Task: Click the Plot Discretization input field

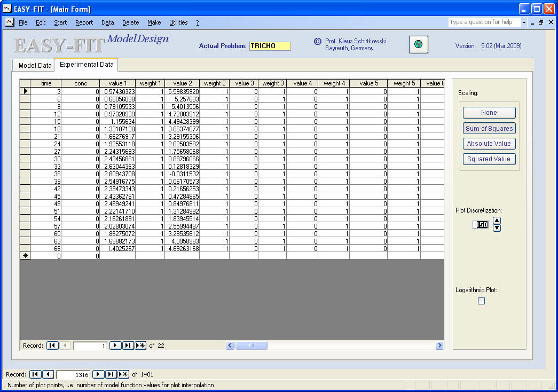Action: tap(481, 225)
